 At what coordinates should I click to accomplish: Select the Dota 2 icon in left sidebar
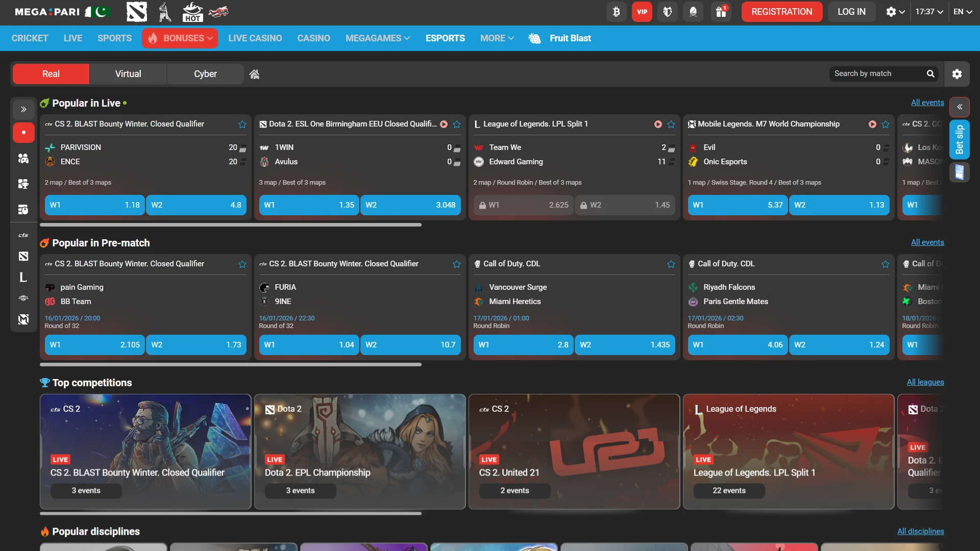(23, 256)
